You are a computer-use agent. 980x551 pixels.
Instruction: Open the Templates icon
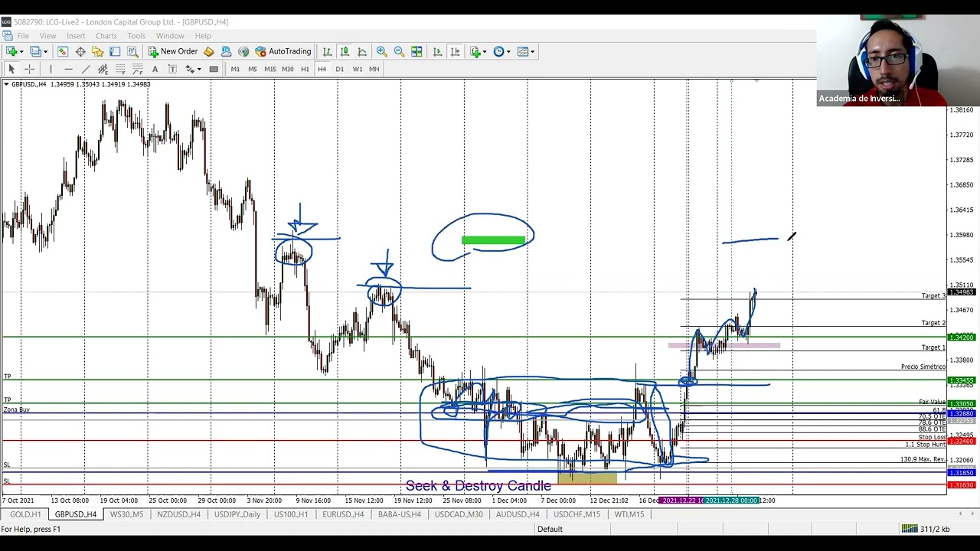tap(523, 51)
